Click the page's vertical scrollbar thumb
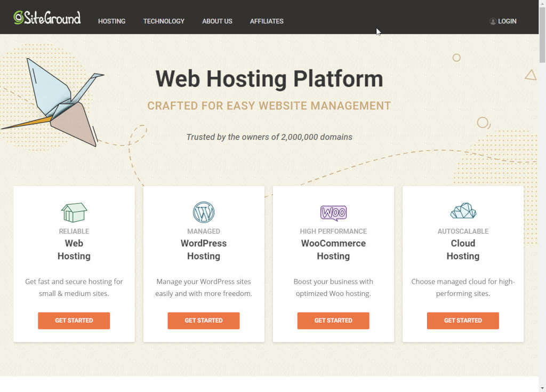The height and width of the screenshot is (392, 546). tap(542, 35)
